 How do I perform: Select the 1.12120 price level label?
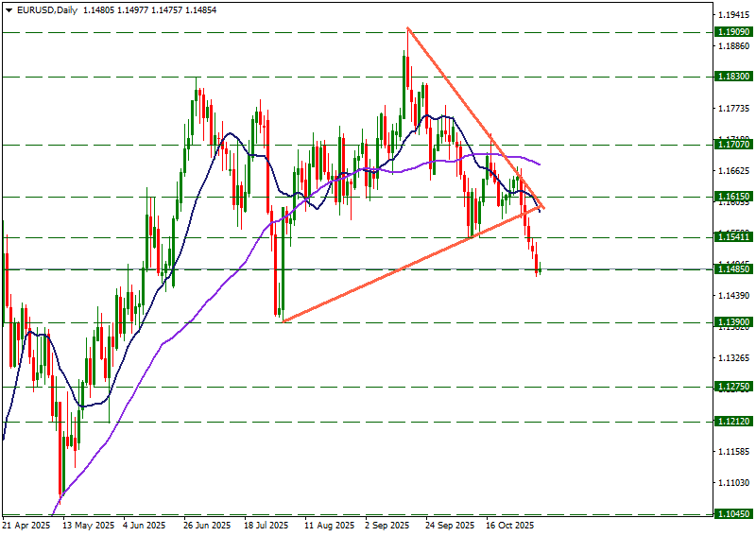click(x=733, y=422)
